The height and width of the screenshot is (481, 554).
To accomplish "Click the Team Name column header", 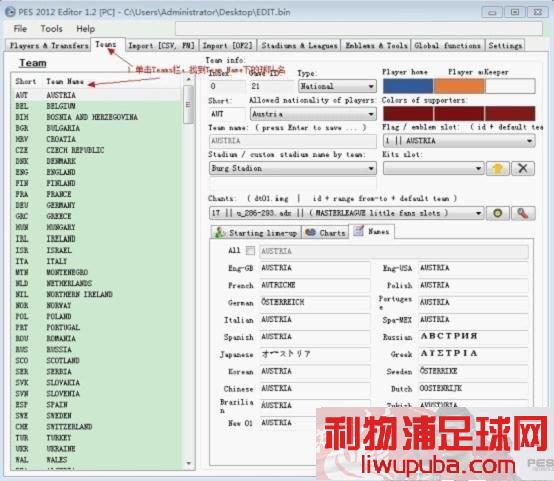I will pos(65,81).
